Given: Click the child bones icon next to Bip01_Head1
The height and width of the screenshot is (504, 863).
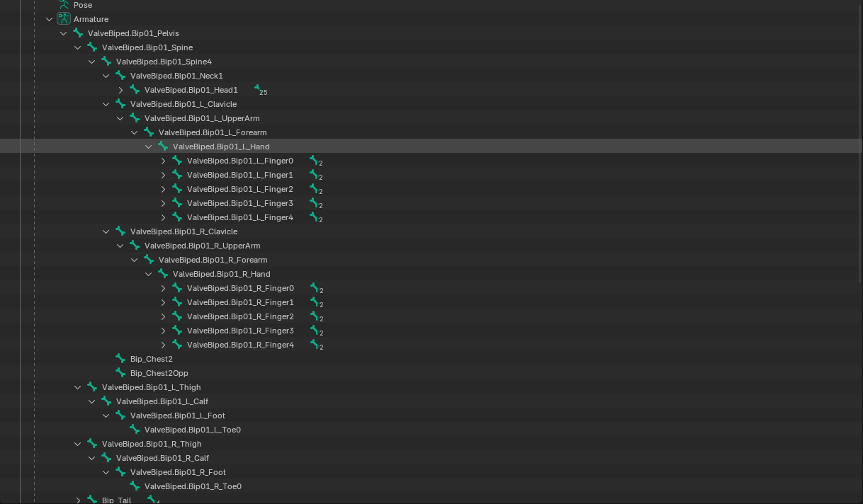Looking at the screenshot, I should [x=259, y=90].
